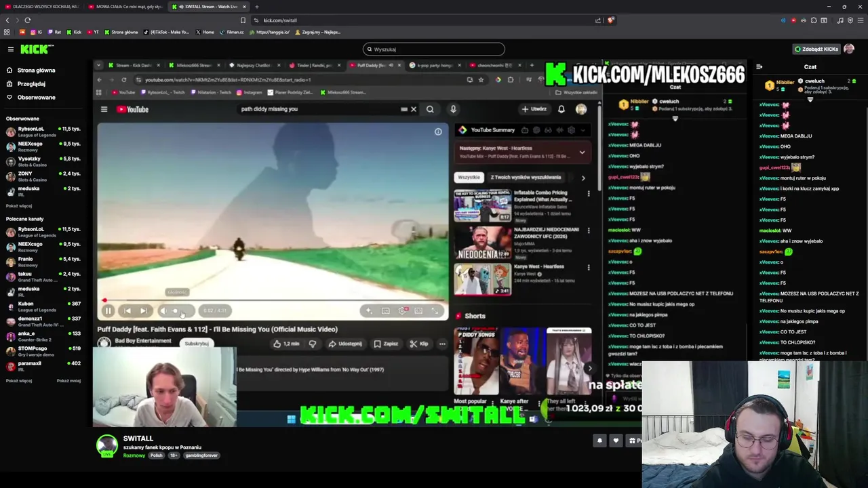Open the Home X bookmark
This screenshot has width=868, height=488.
tap(205, 32)
